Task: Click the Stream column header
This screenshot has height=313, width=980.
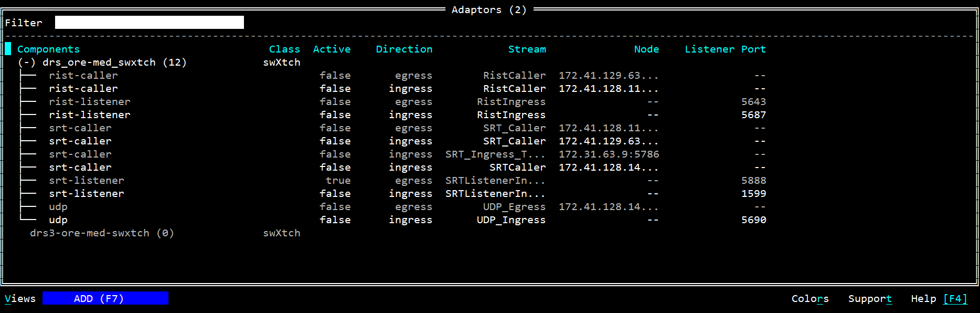Action: [x=527, y=49]
